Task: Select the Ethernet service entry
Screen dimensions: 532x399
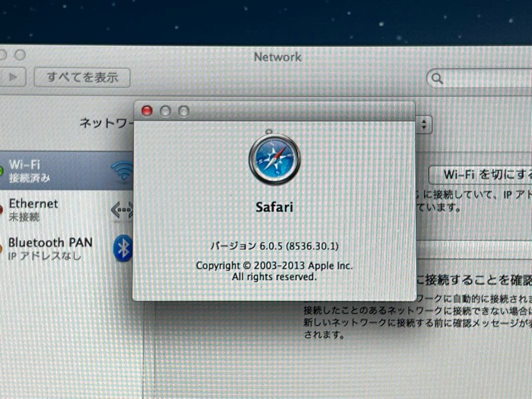Action: pyautogui.click(x=49, y=209)
